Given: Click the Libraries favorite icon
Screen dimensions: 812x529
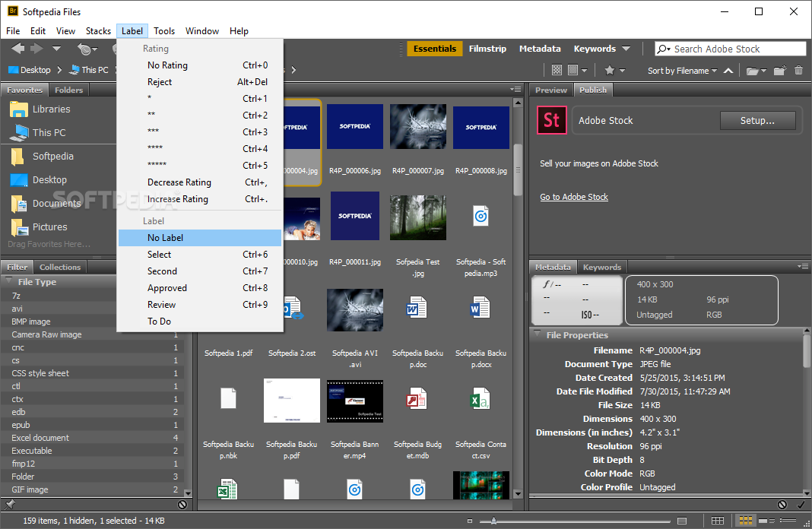Looking at the screenshot, I should point(19,109).
